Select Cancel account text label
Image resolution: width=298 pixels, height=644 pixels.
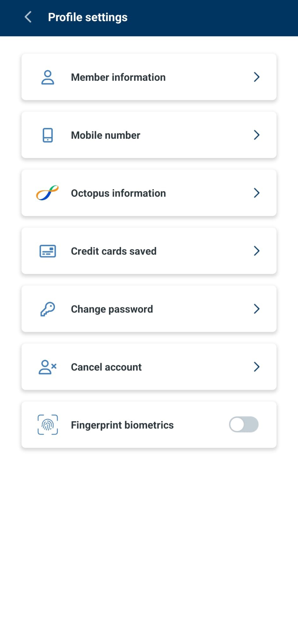pyautogui.click(x=106, y=367)
